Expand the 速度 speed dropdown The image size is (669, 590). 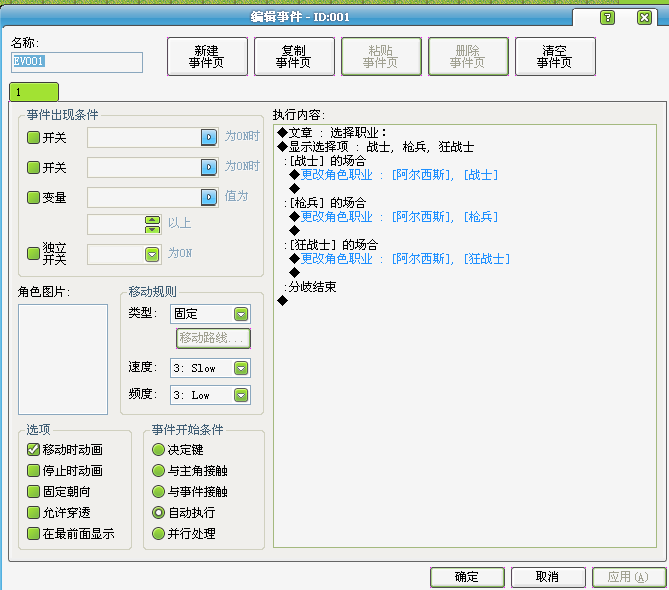[241, 368]
